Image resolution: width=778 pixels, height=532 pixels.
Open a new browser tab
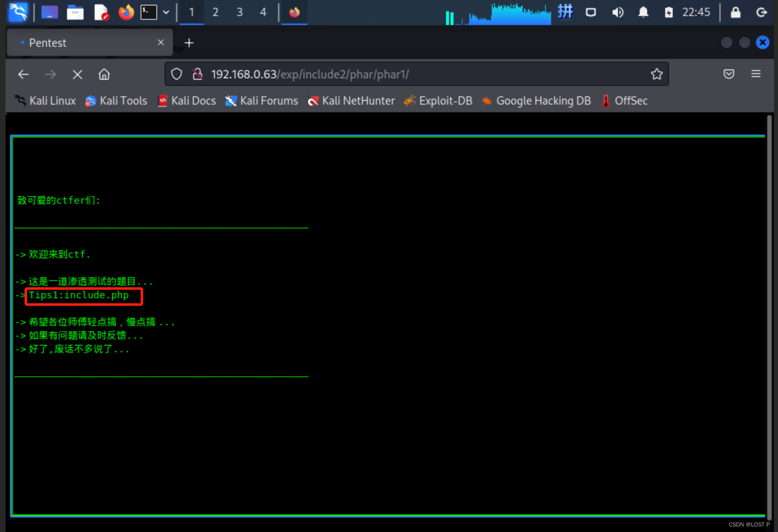[189, 43]
